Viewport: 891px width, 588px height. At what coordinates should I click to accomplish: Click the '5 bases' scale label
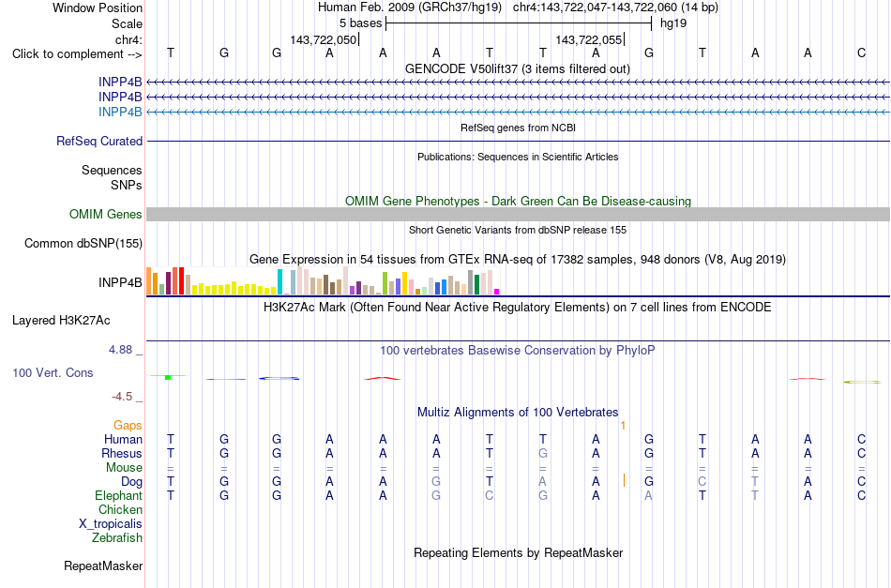tap(360, 23)
